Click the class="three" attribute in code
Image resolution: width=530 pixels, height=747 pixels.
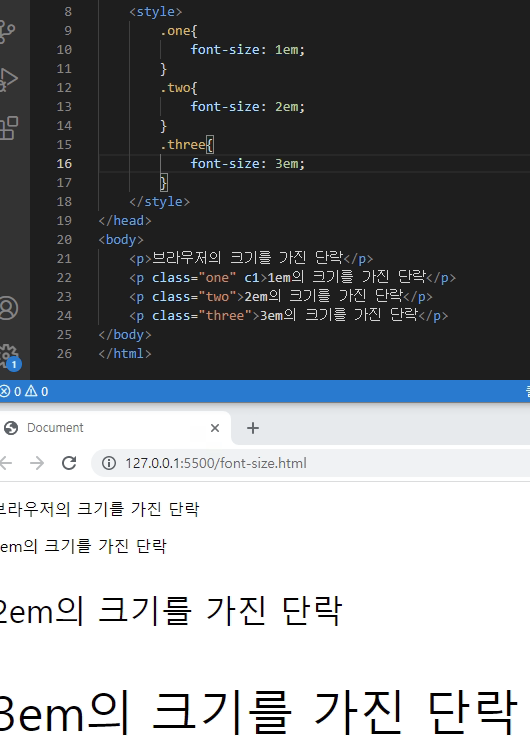pyautogui.click(x=201, y=315)
